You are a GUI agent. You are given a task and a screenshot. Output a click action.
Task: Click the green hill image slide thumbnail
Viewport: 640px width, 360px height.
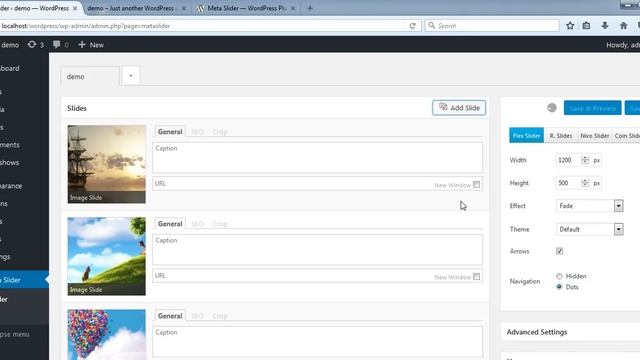click(107, 256)
